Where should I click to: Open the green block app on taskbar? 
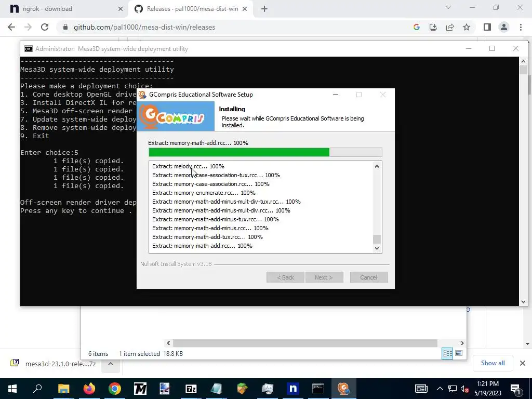pos(242,389)
